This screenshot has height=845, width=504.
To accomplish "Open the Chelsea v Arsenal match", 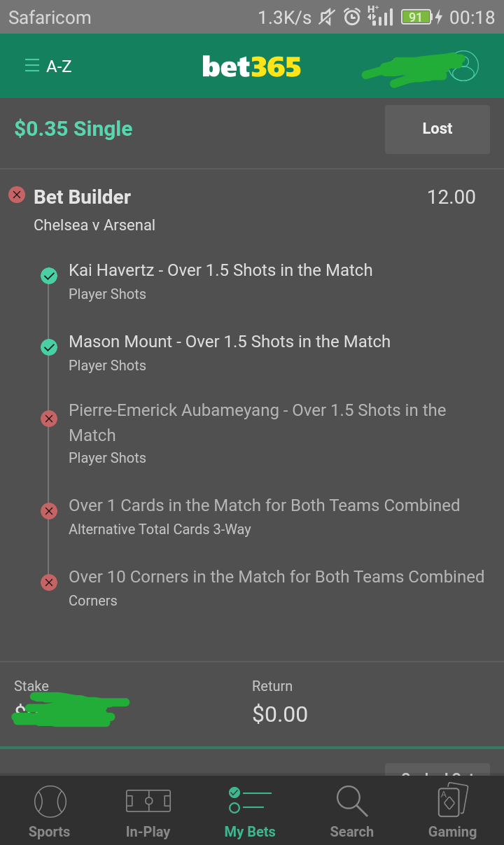I will tap(94, 225).
